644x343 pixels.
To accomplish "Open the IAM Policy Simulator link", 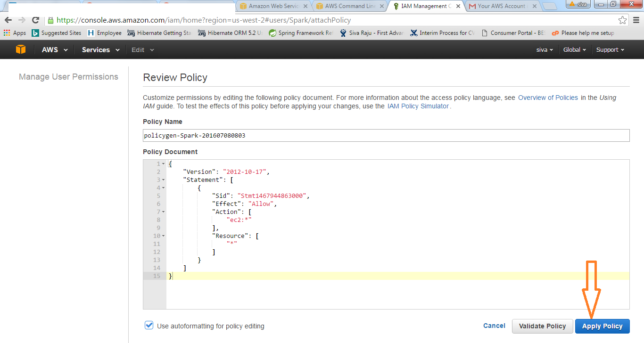I will tap(418, 106).
